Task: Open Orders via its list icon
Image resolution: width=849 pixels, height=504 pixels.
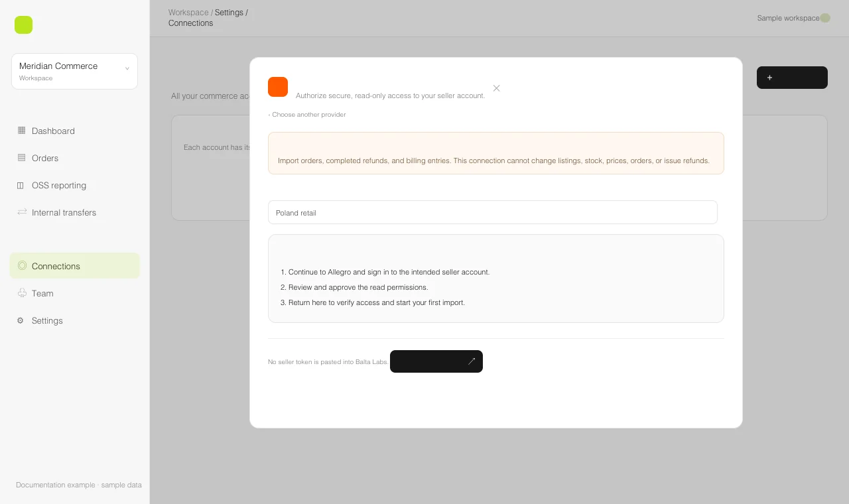Action: [21, 158]
